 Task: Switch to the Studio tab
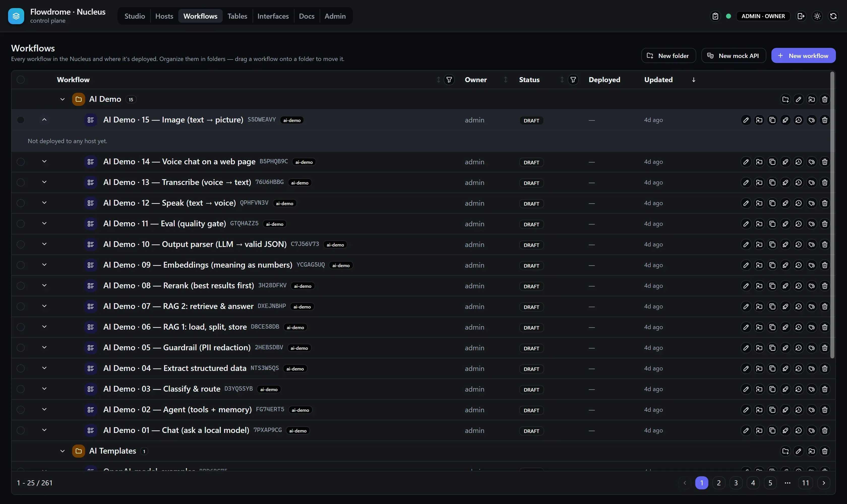(x=135, y=16)
